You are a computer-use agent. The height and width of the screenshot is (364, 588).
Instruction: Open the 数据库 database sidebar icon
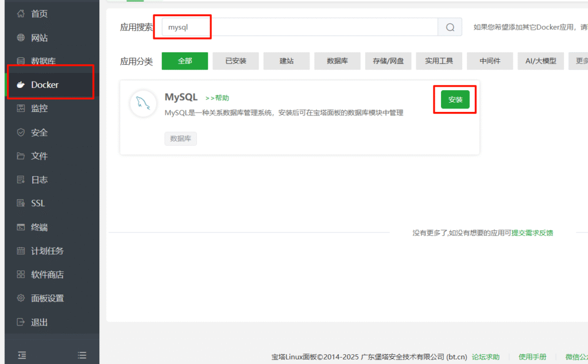pos(21,60)
